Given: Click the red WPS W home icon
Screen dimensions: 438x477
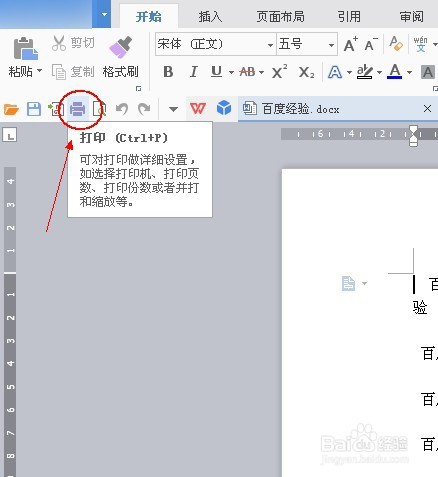Looking at the screenshot, I should tap(198, 108).
